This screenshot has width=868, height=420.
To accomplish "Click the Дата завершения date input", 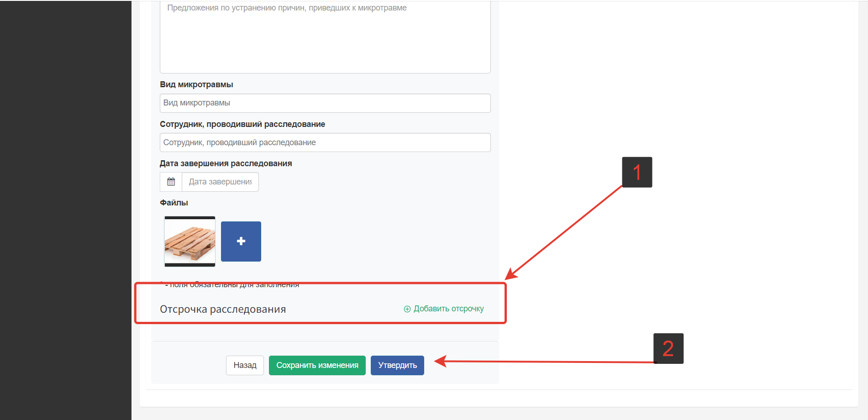I will coord(220,182).
